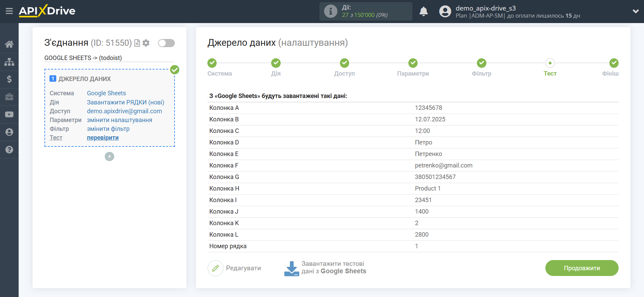
Task: Select value 12.07.2025 in Колонка B
Action: (430, 119)
